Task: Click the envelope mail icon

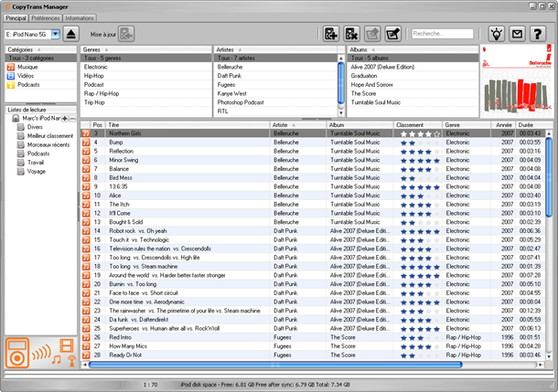Action: (517, 34)
